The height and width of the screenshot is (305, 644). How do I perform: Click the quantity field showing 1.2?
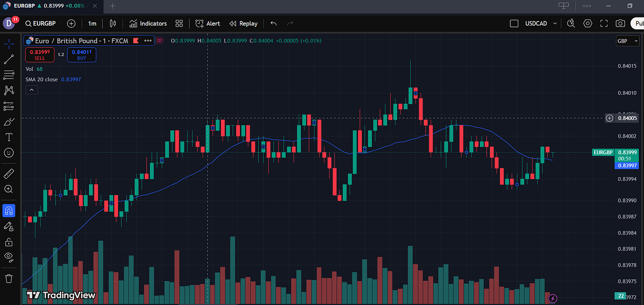click(61, 54)
